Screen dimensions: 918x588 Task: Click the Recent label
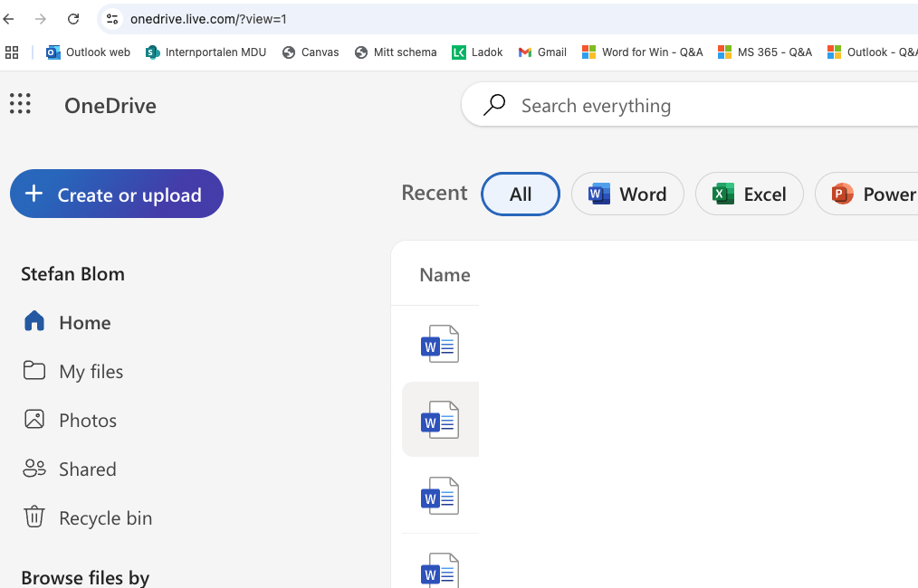[434, 193]
